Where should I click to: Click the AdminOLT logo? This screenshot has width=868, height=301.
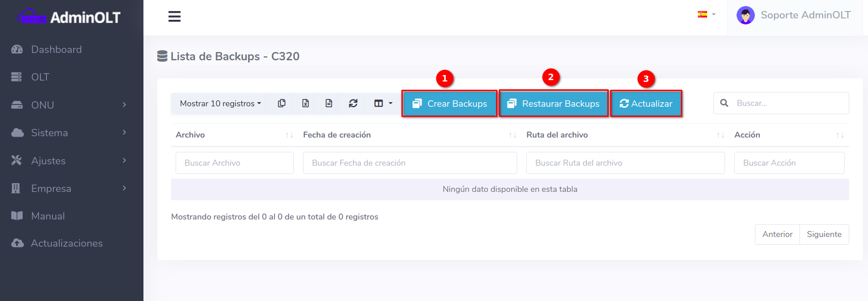click(x=69, y=17)
